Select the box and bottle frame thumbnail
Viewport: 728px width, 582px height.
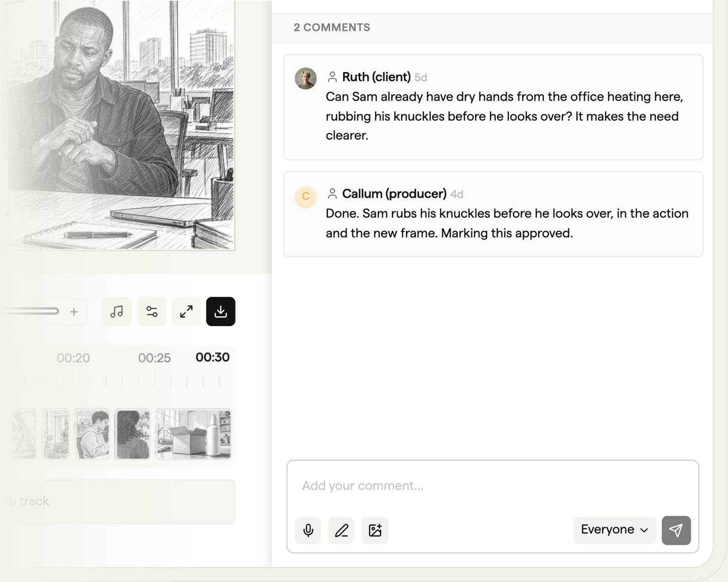click(193, 434)
